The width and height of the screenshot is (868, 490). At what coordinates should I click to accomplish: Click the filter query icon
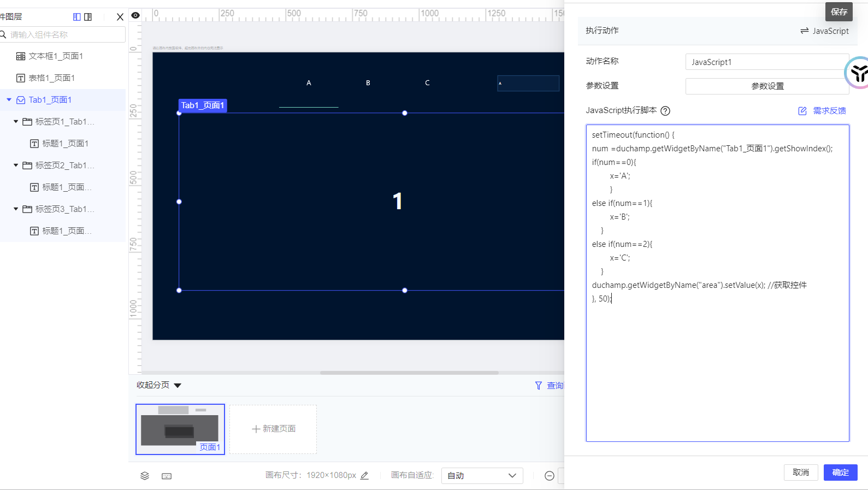[x=539, y=386]
